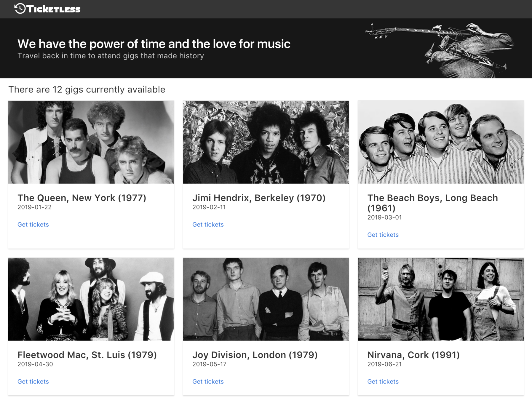The image size is (532, 400).
Task: Click the date 2019-03-01
Action: point(384,217)
